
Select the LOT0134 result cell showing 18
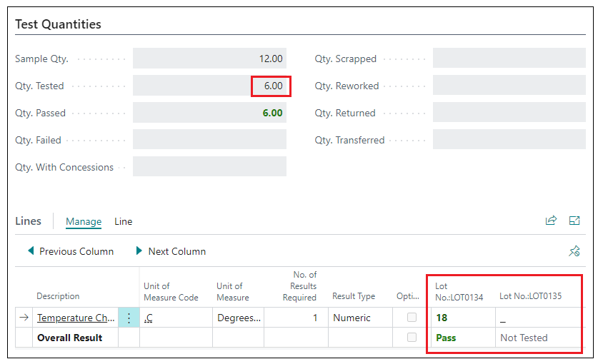(462, 318)
